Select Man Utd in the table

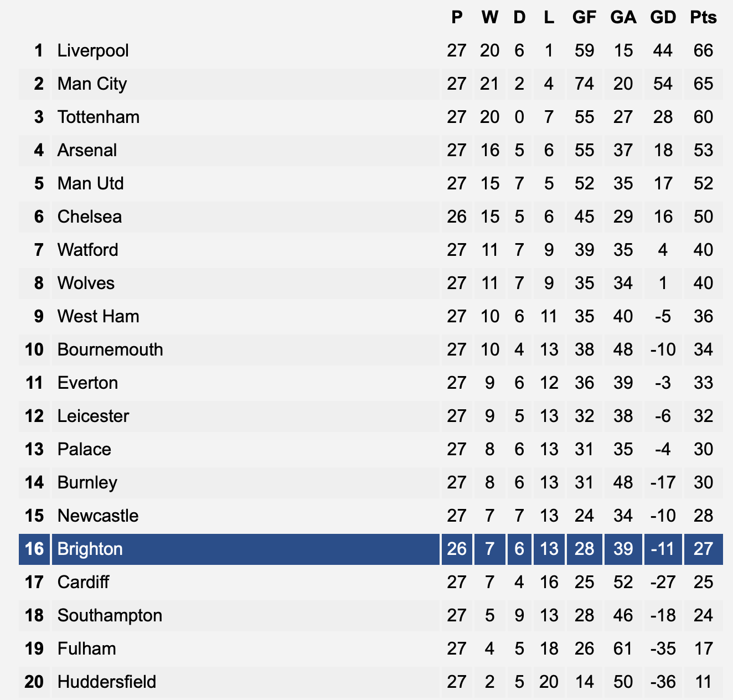90,183
